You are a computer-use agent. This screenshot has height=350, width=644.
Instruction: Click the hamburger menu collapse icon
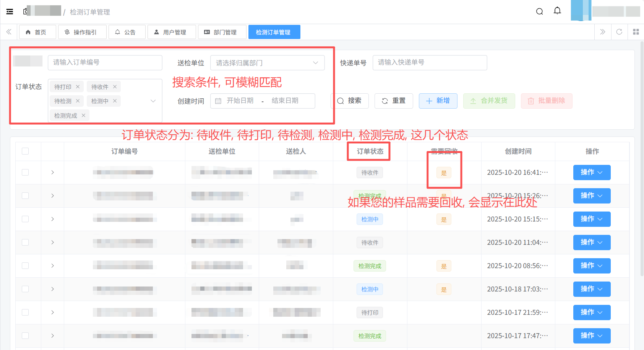10,11
